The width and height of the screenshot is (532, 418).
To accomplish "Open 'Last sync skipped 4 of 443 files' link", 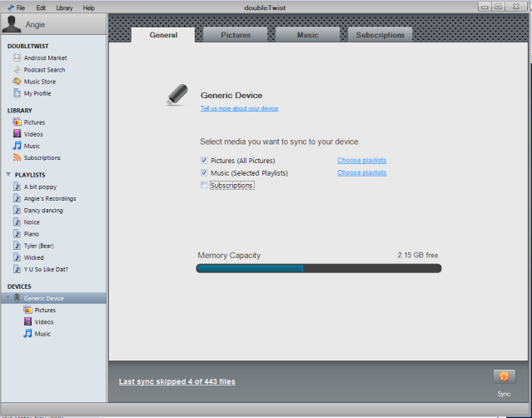I will pos(177,381).
